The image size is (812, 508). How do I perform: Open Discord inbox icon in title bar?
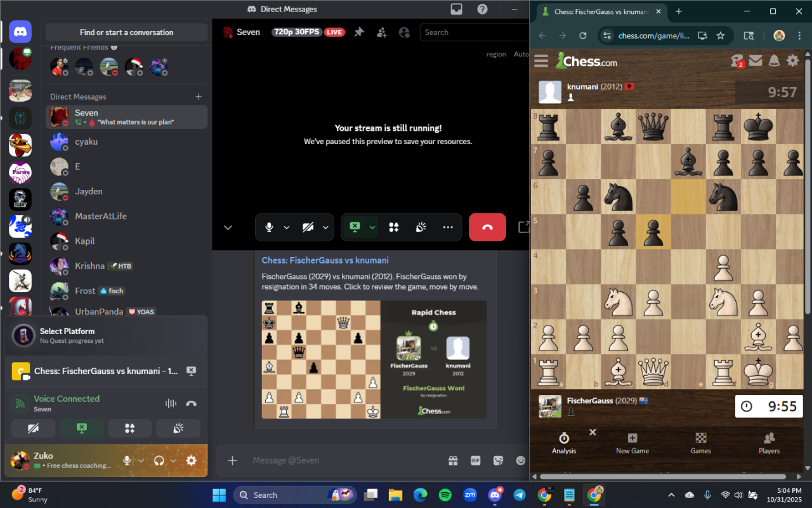456,9
